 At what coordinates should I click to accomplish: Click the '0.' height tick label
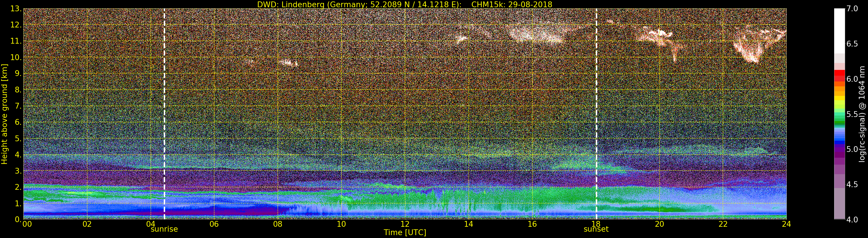click(x=18, y=220)
